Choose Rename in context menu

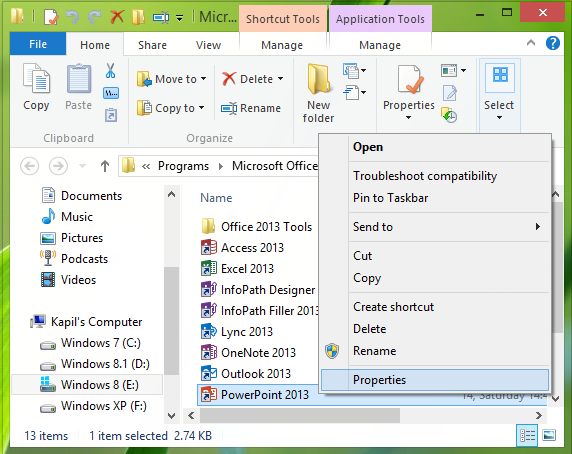tap(434, 351)
